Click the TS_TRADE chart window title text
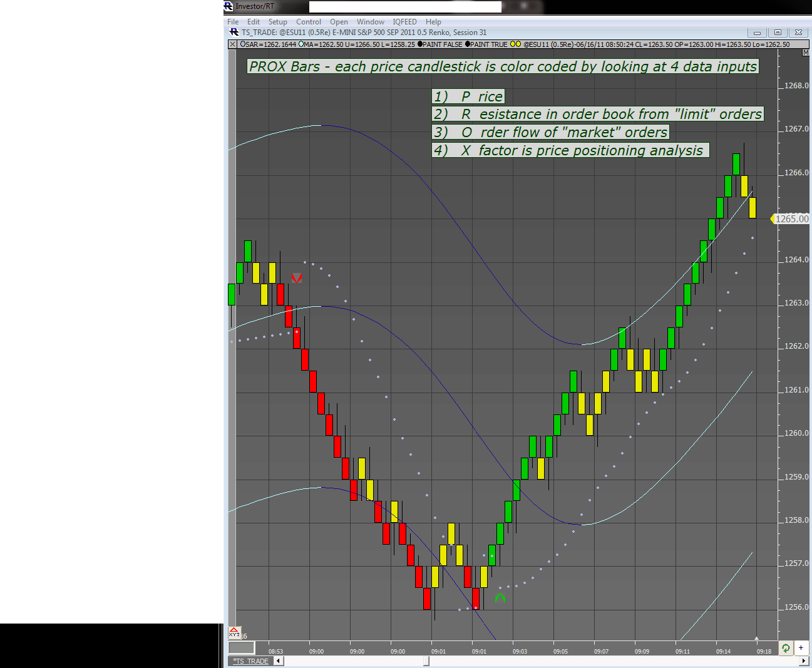This screenshot has height=668, width=812. tap(364, 33)
